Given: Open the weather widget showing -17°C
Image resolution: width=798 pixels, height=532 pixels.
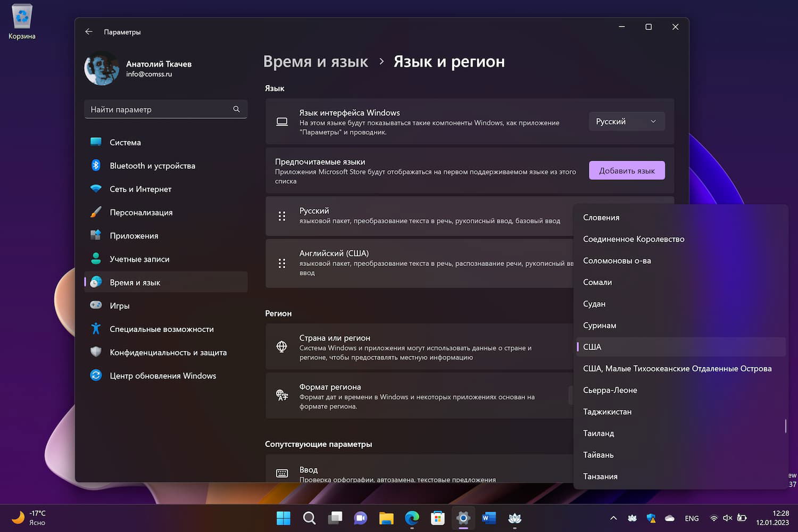Looking at the screenshot, I should [x=29, y=518].
